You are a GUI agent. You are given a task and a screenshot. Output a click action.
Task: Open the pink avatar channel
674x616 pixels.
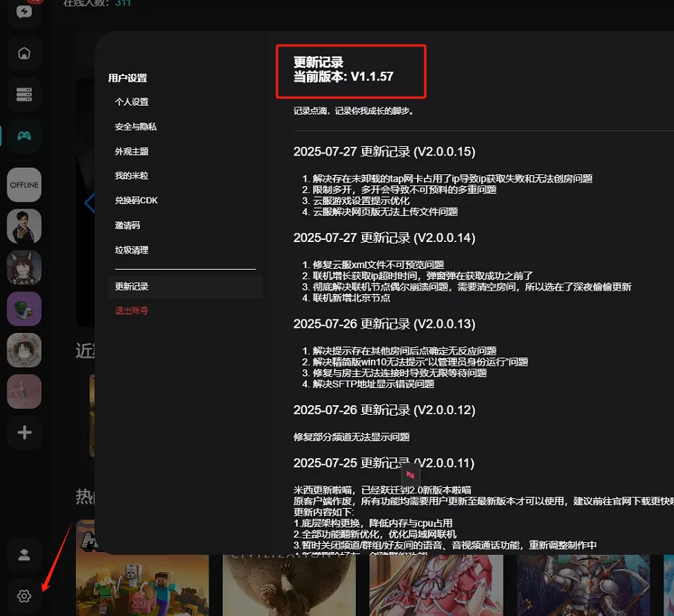(24, 391)
